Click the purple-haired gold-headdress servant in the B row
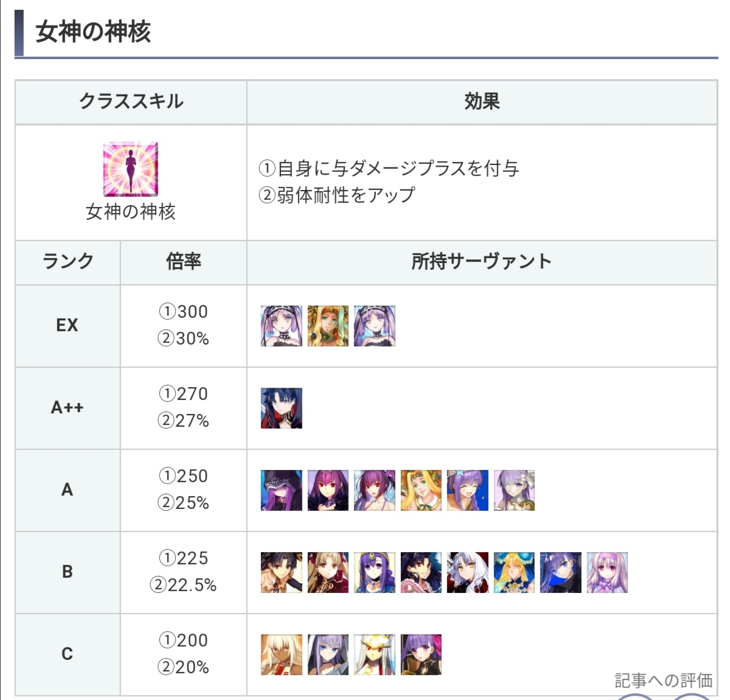 375,573
